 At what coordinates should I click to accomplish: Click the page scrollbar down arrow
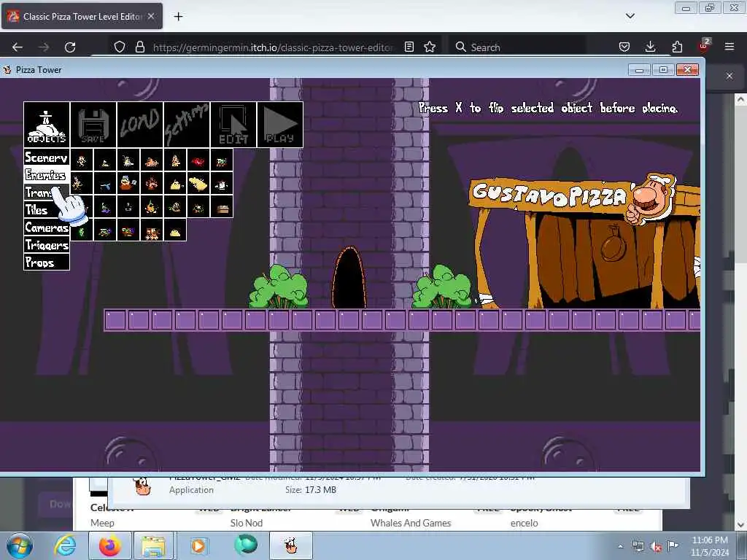740,525
